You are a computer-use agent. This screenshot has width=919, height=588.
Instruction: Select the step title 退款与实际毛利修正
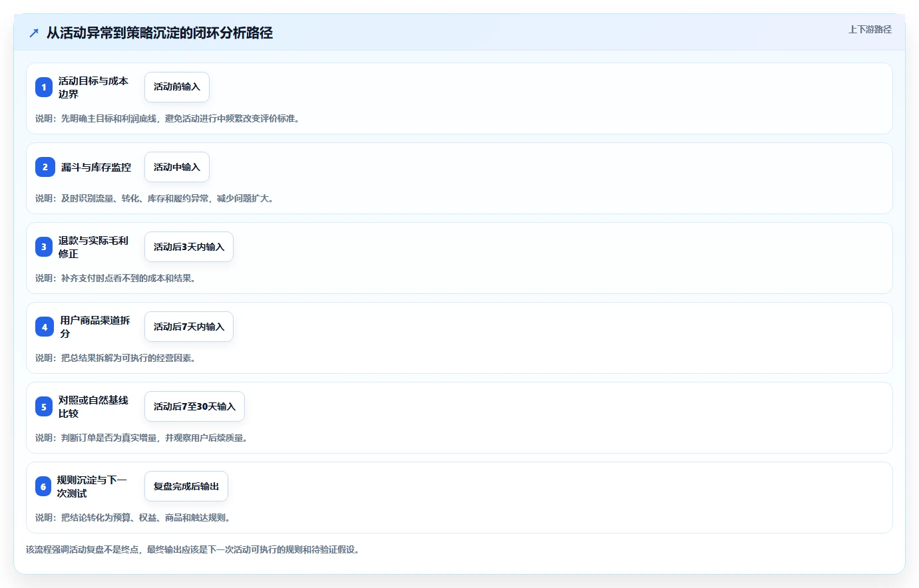(93, 247)
